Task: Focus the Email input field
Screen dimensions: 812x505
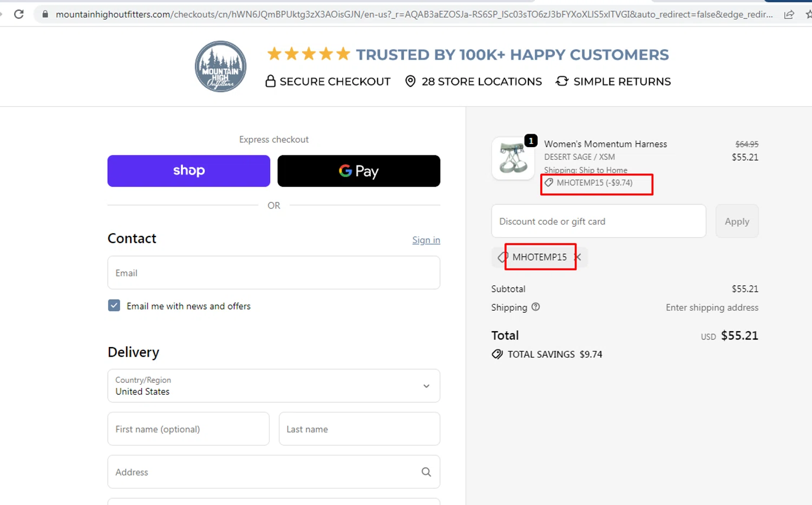Action: 273,273
